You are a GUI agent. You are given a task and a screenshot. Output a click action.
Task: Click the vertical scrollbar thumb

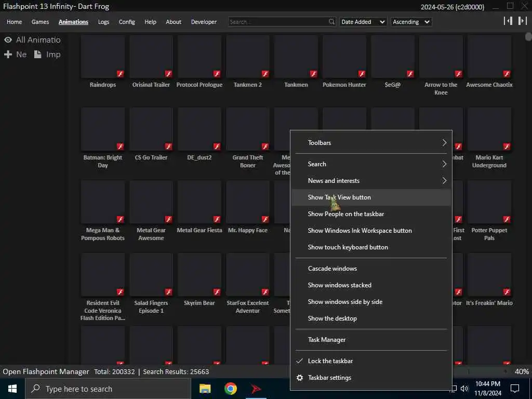[528, 37]
